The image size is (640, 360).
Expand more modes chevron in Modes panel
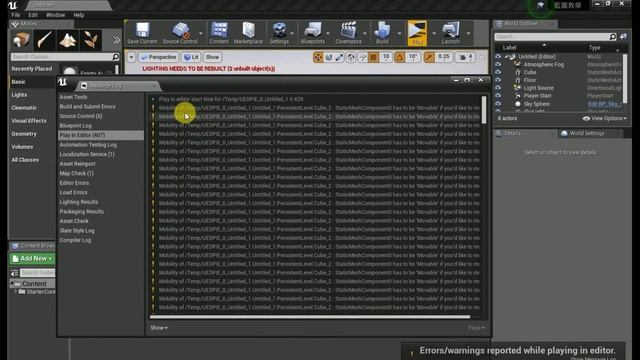[116, 40]
